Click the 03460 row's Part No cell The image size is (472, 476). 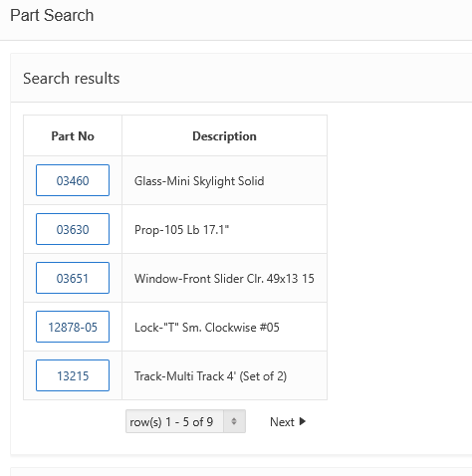pos(73,180)
